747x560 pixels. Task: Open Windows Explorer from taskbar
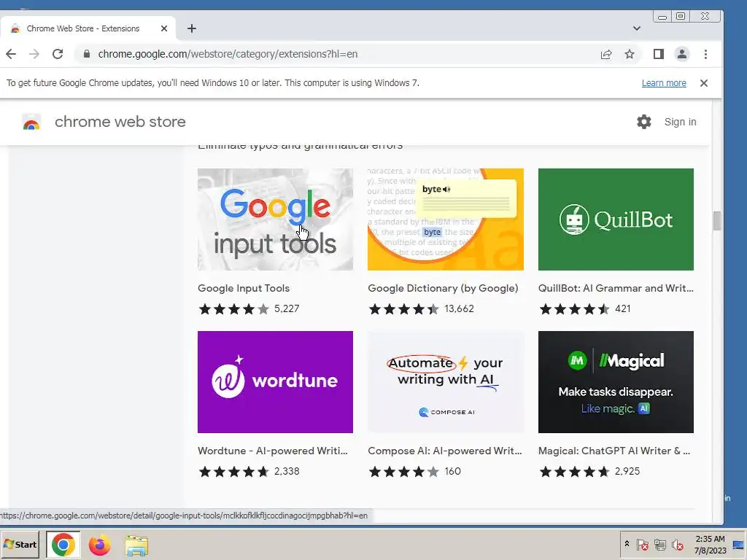136,545
